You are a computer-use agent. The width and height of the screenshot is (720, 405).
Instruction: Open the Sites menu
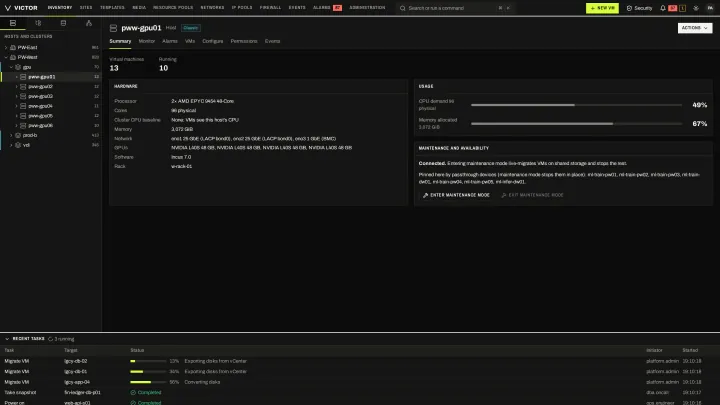pos(86,8)
